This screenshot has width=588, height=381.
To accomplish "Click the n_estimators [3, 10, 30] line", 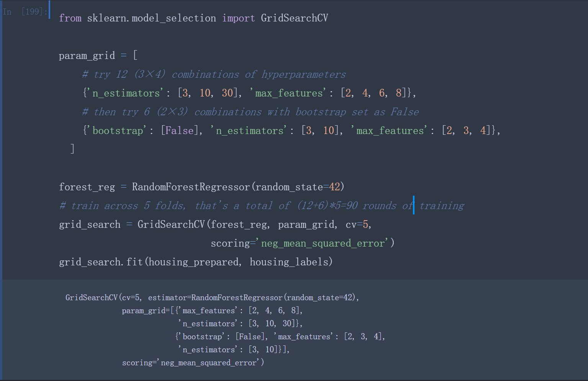I will coord(249,93).
